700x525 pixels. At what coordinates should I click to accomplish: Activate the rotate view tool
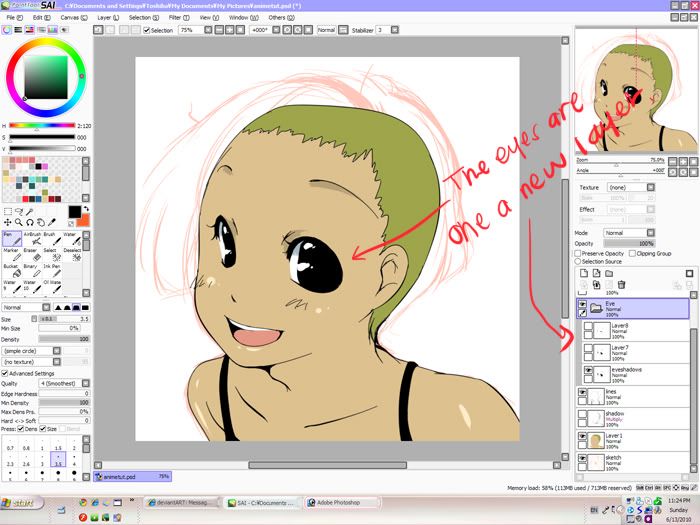(29, 222)
